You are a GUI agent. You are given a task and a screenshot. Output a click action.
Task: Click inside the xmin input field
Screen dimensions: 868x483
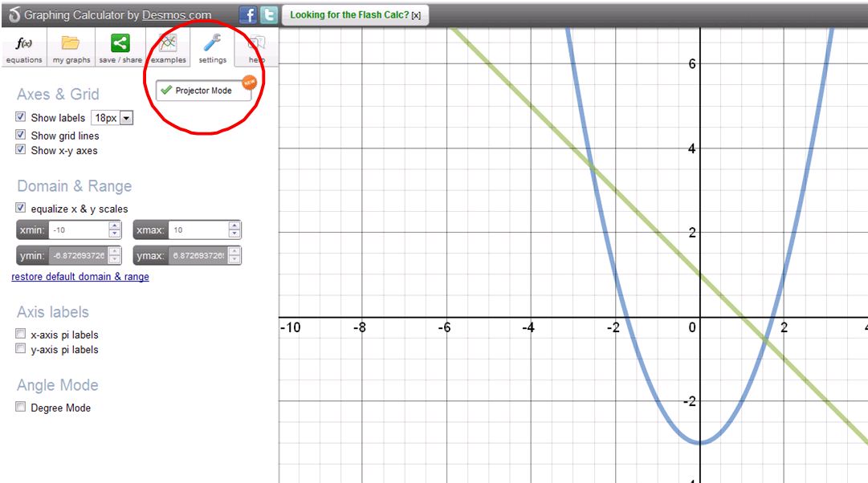coord(78,229)
